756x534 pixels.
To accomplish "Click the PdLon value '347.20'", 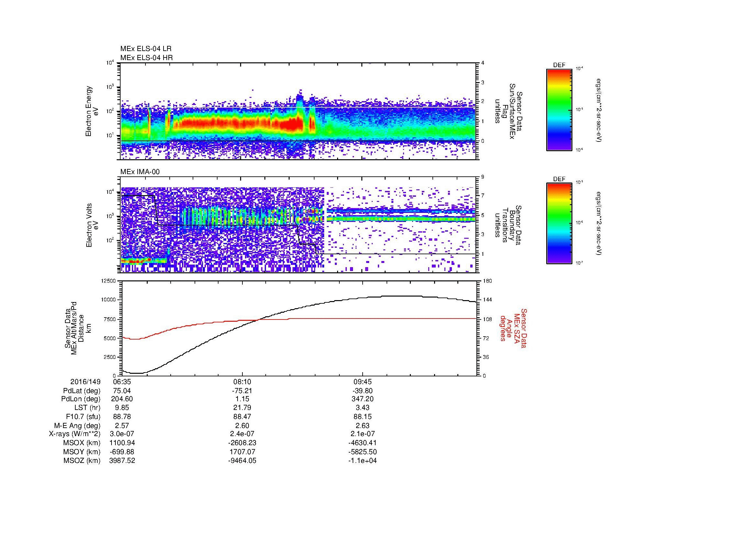I will [363, 399].
